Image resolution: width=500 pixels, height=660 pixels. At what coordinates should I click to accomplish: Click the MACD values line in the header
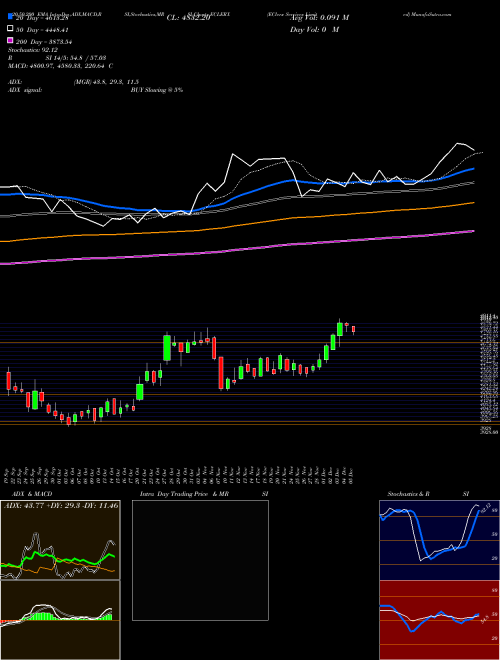60,66
